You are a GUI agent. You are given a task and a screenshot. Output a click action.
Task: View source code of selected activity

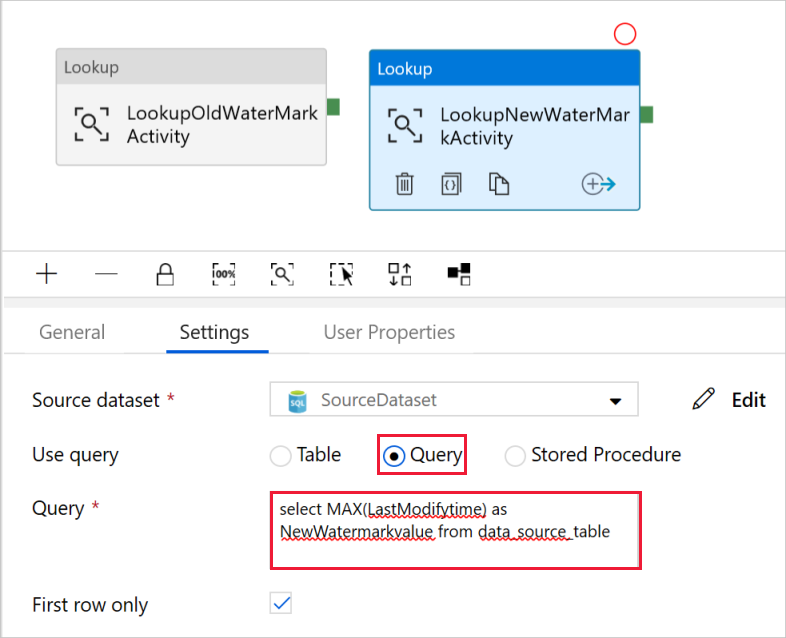pos(451,184)
